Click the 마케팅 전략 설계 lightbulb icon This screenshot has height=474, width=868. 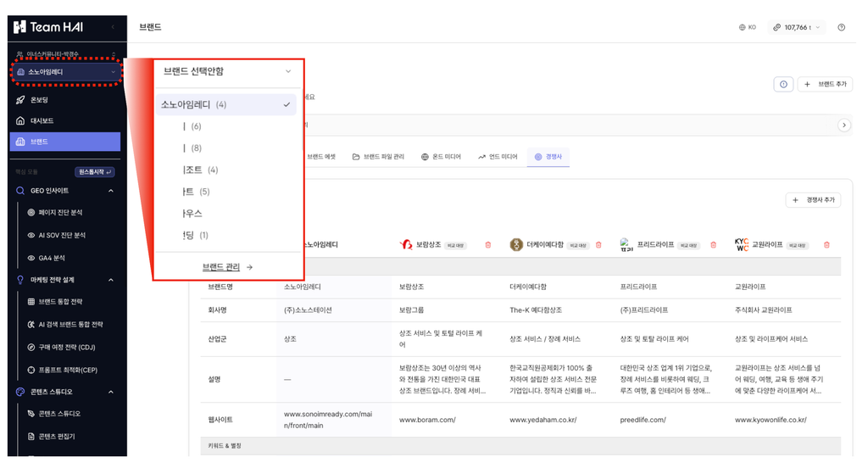coord(20,280)
